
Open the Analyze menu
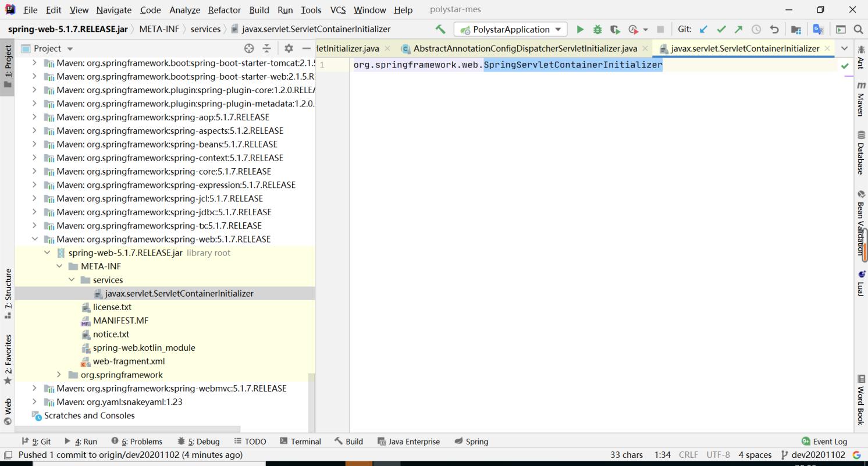point(185,10)
